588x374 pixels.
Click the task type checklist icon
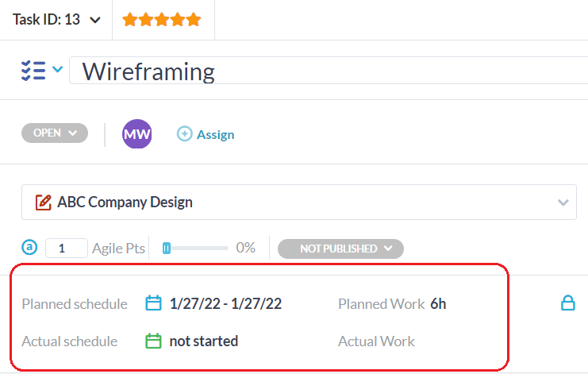click(x=33, y=70)
